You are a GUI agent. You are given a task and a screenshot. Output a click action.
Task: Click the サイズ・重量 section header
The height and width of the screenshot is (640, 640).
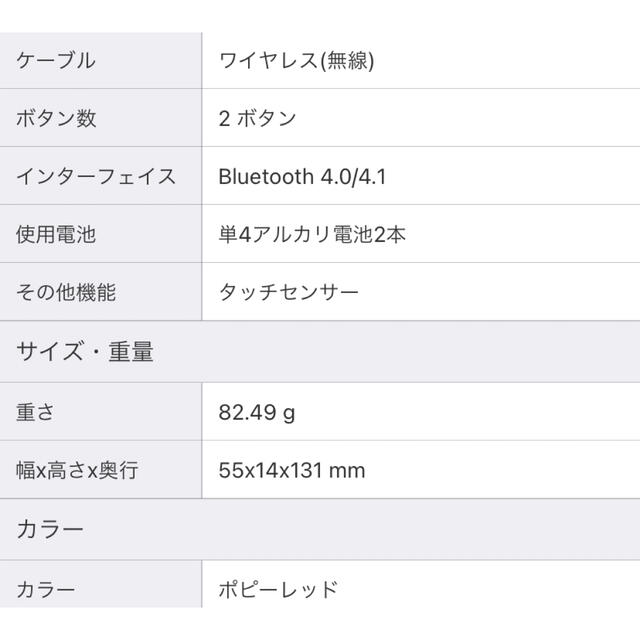pyautogui.click(x=320, y=351)
